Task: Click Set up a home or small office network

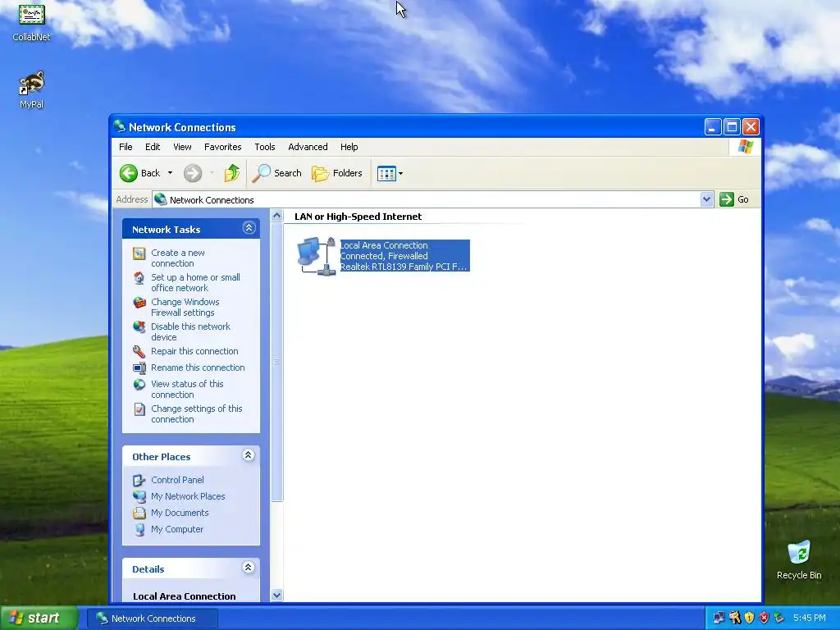Action: click(195, 282)
